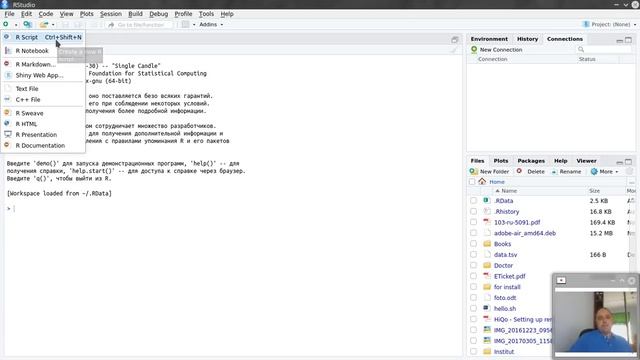This screenshot has width=640, height=360.
Task: Click the More gear icon in Files pane
Action: click(x=594, y=171)
